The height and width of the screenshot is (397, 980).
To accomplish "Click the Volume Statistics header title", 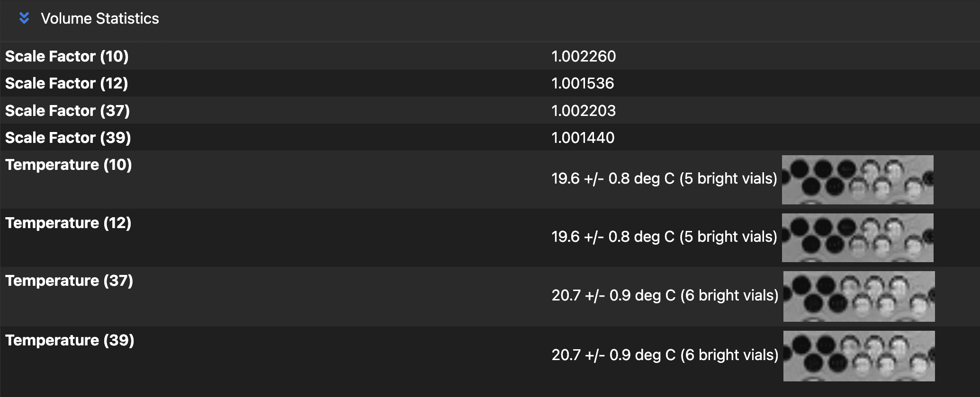I will point(99,18).
